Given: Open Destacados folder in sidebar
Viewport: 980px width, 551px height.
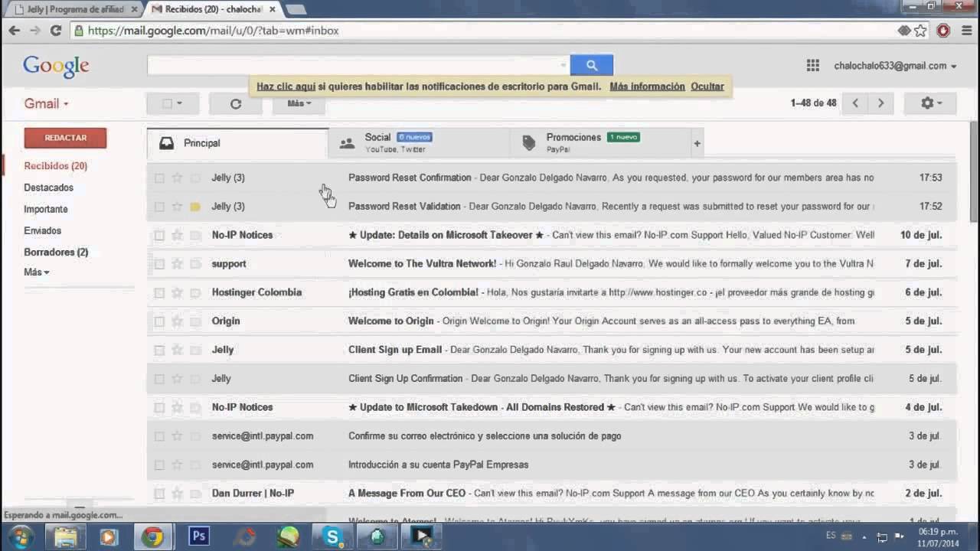Looking at the screenshot, I should (x=48, y=187).
